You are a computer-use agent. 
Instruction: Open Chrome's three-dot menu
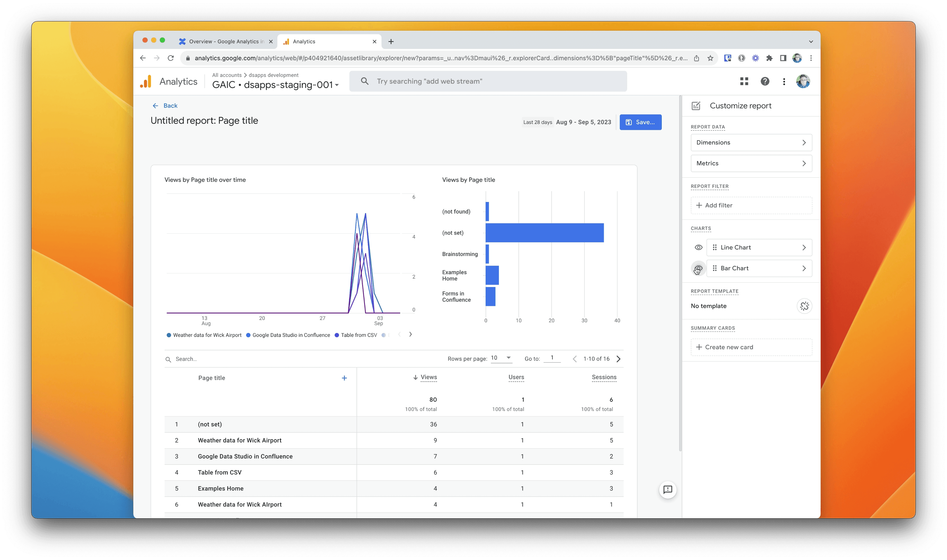811,58
